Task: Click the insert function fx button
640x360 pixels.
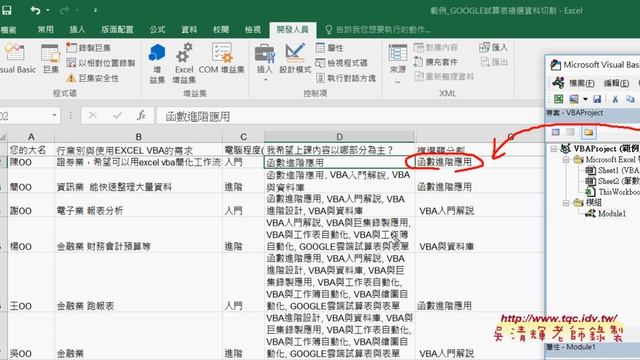Action: (x=141, y=116)
